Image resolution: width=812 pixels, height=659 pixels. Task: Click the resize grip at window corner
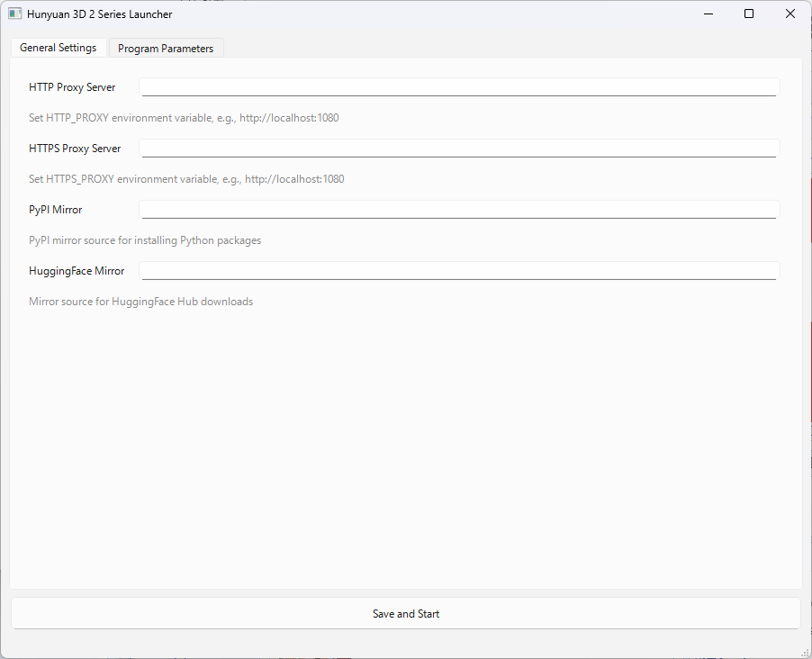point(805,652)
